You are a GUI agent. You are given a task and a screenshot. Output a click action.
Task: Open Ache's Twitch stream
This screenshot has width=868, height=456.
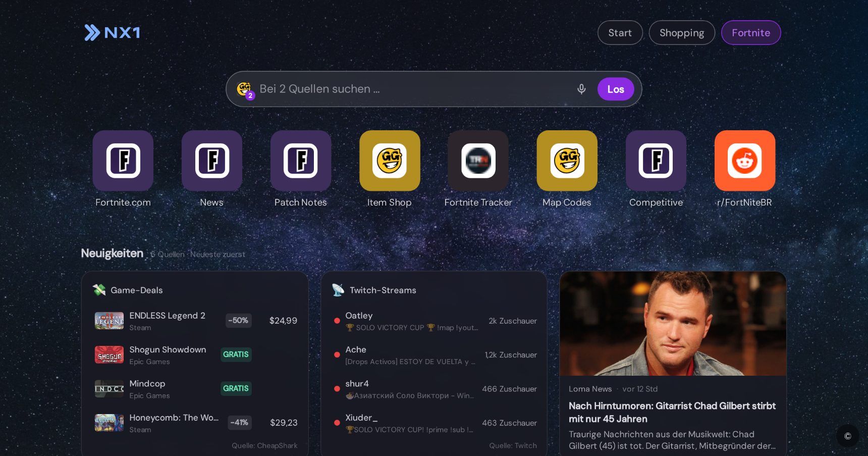point(435,354)
